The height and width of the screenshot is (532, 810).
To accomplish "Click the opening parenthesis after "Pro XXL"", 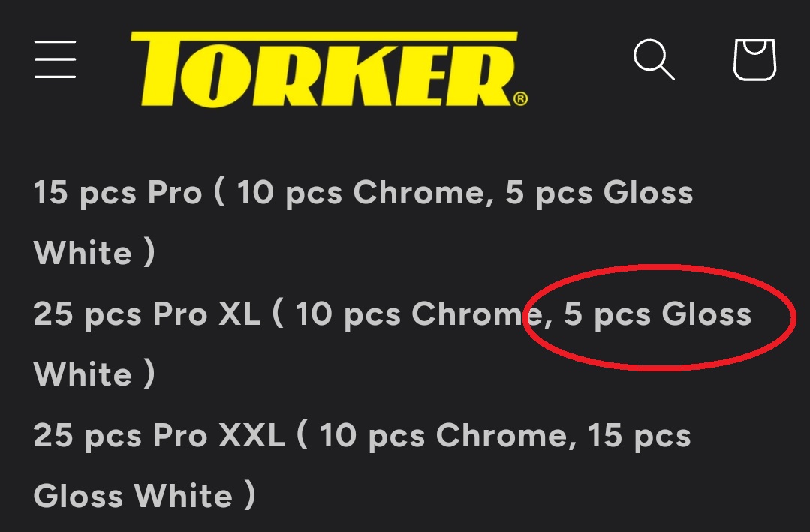I will (x=303, y=436).
